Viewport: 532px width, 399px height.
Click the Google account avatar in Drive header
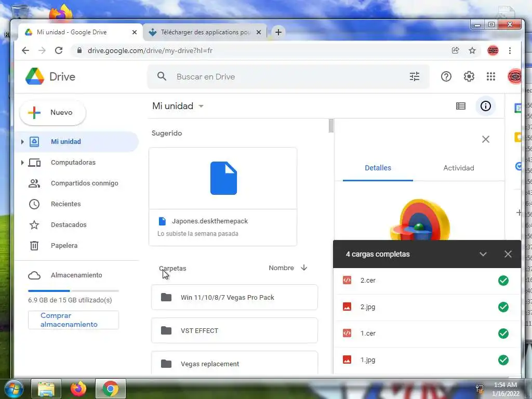click(x=514, y=76)
